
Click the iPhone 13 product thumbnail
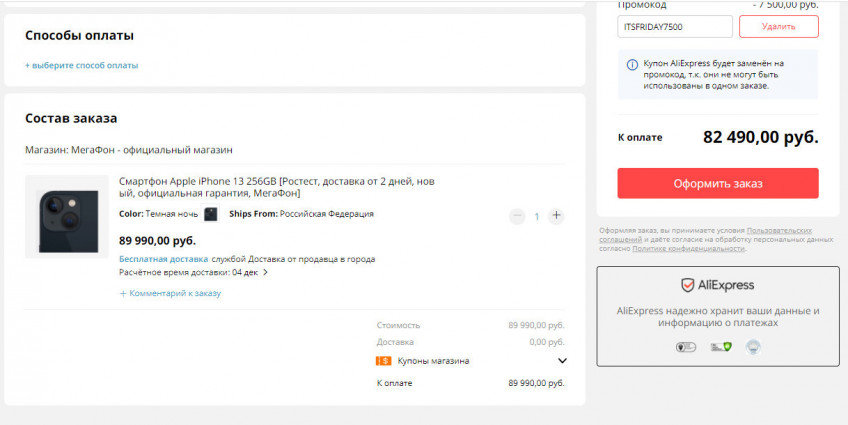tap(67, 217)
